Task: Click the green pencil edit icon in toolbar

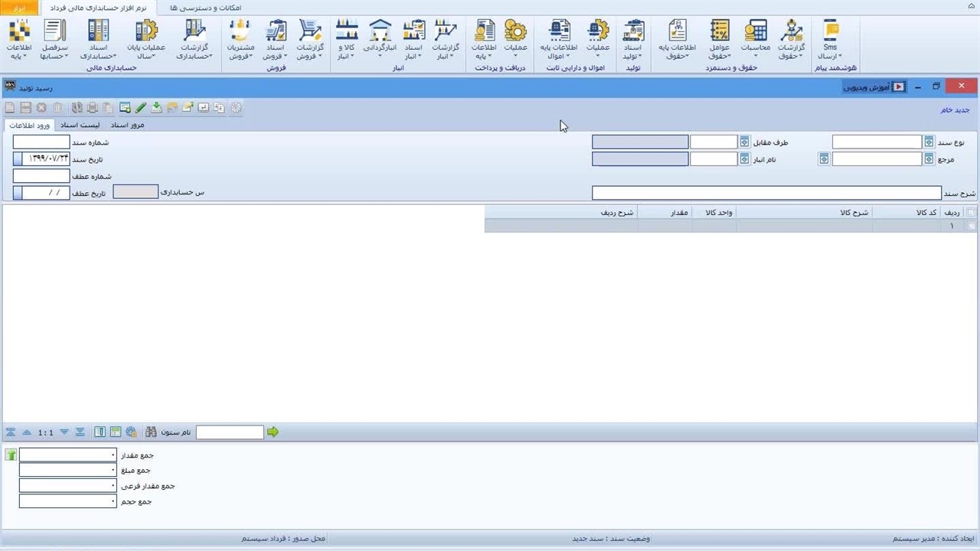Action: (141, 108)
